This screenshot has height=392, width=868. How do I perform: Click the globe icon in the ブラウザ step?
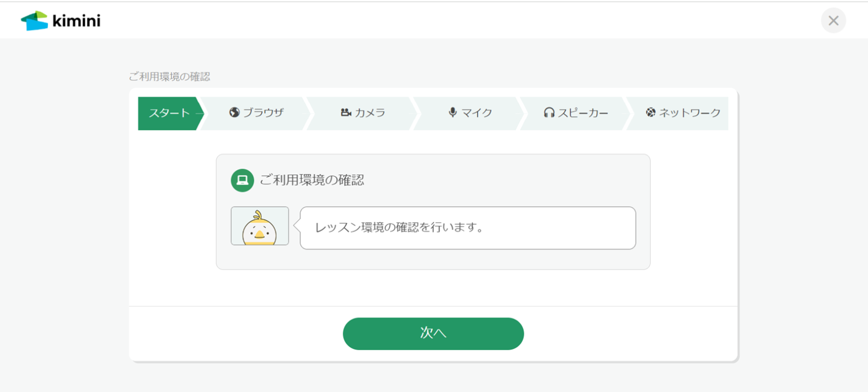pos(235,112)
